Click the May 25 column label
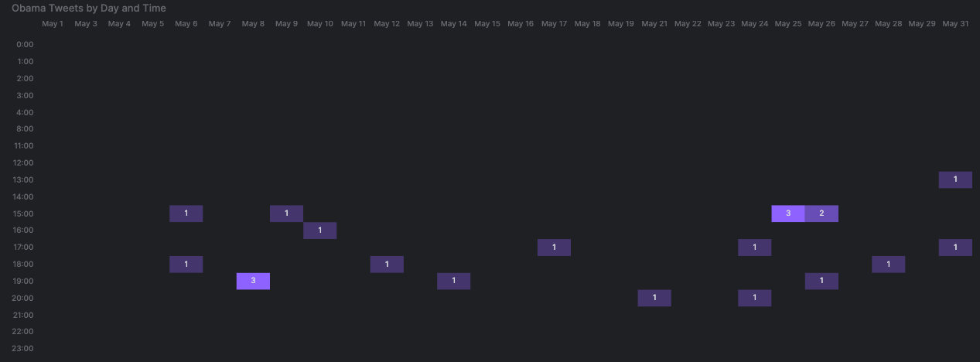980x362 pixels. tap(788, 24)
